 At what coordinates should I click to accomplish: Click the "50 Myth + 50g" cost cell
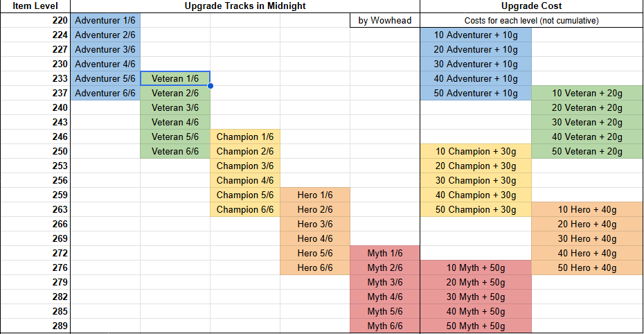pos(476,326)
